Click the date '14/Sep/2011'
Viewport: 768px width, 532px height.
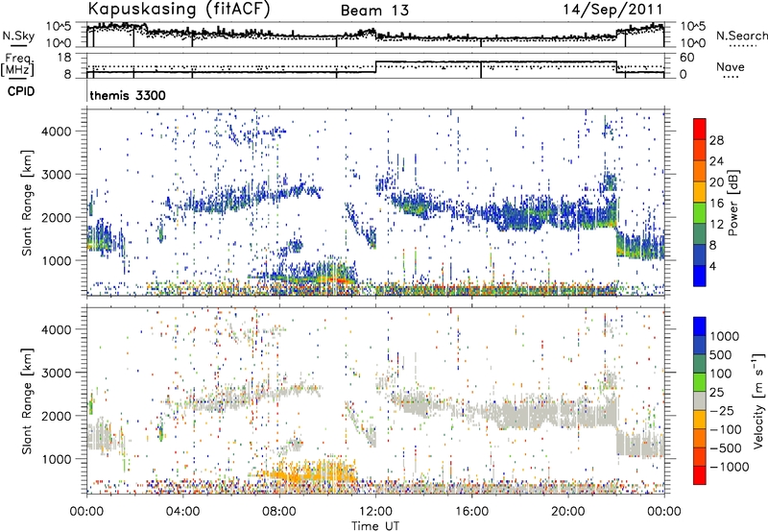612,10
